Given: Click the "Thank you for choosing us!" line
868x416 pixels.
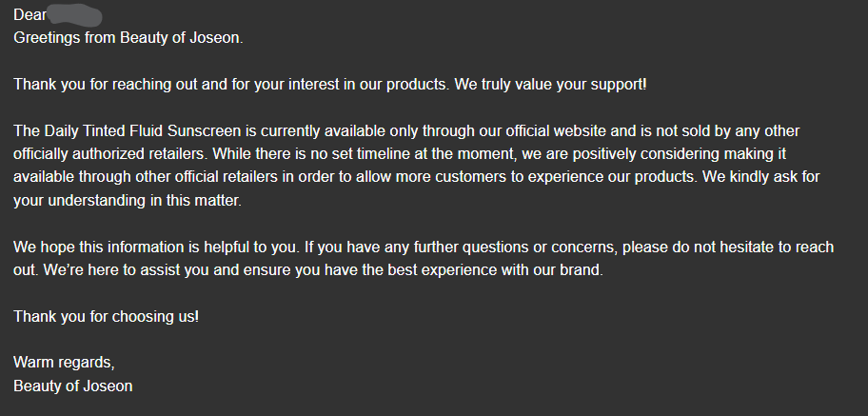Looking at the screenshot, I should 107,316.
